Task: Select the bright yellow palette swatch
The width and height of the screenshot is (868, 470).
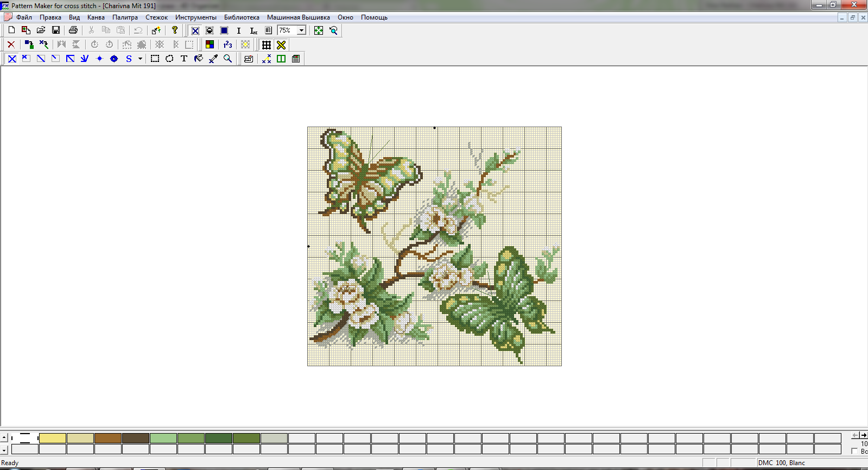Action: (x=53, y=438)
